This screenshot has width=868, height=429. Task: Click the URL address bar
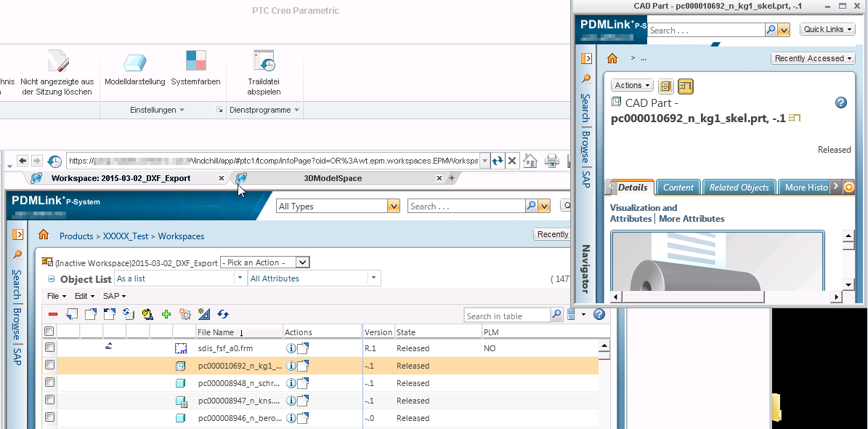[272, 161]
